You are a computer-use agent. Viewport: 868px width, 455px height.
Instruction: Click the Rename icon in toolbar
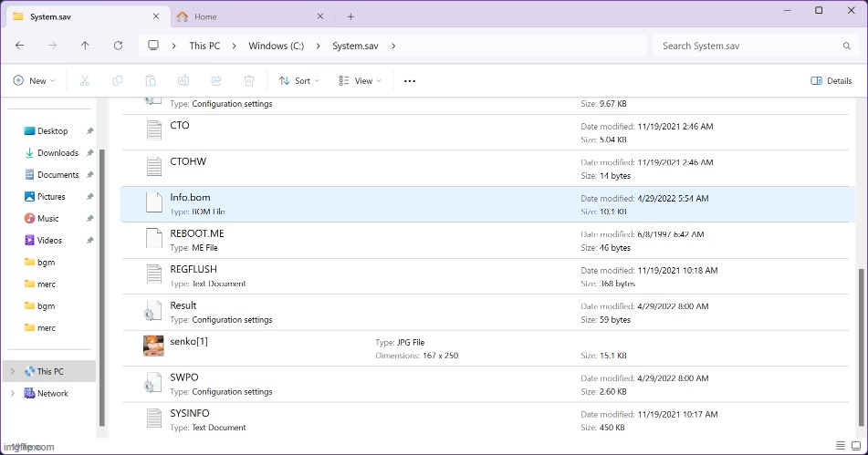click(183, 81)
